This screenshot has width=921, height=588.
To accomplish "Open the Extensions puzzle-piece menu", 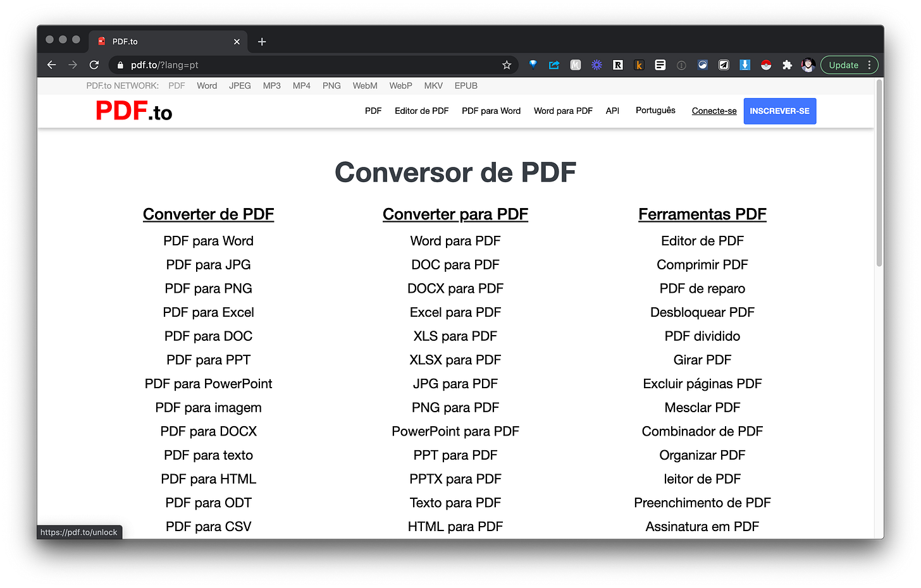I will 788,64.
